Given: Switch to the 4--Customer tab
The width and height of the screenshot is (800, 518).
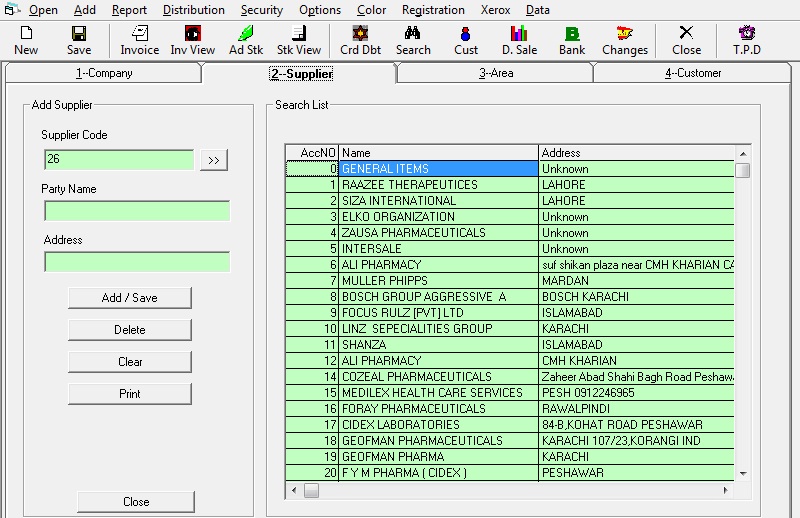Looking at the screenshot, I should 693,73.
